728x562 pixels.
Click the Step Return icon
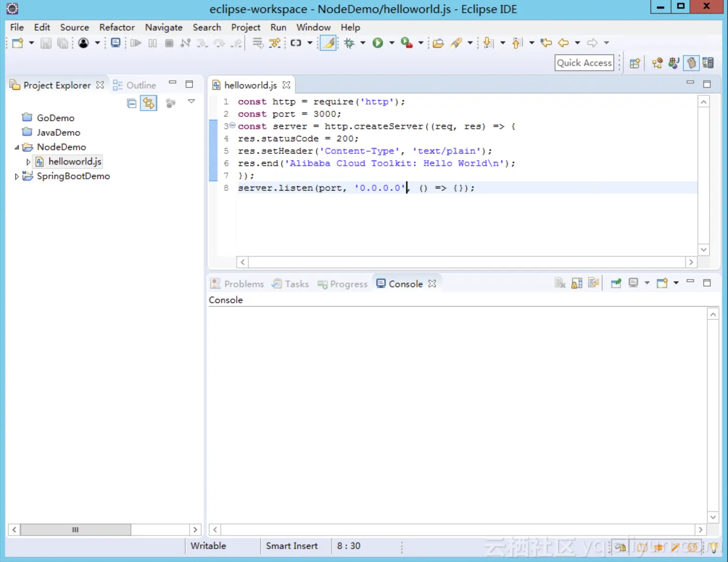click(237, 43)
